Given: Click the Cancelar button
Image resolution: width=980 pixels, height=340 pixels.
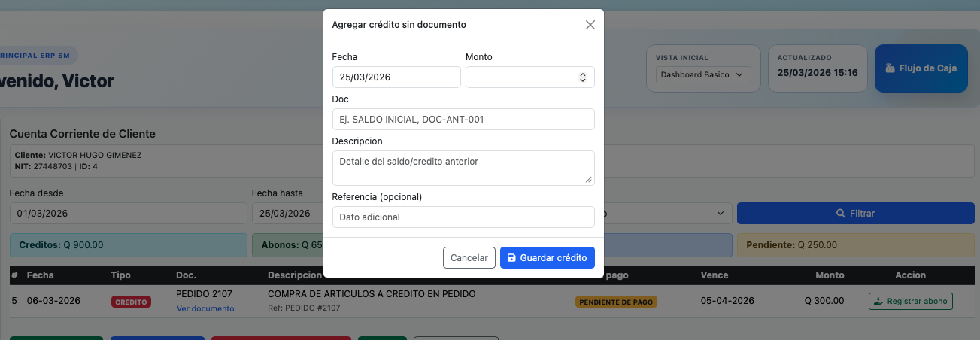Looking at the screenshot, I should coord(469,257).
